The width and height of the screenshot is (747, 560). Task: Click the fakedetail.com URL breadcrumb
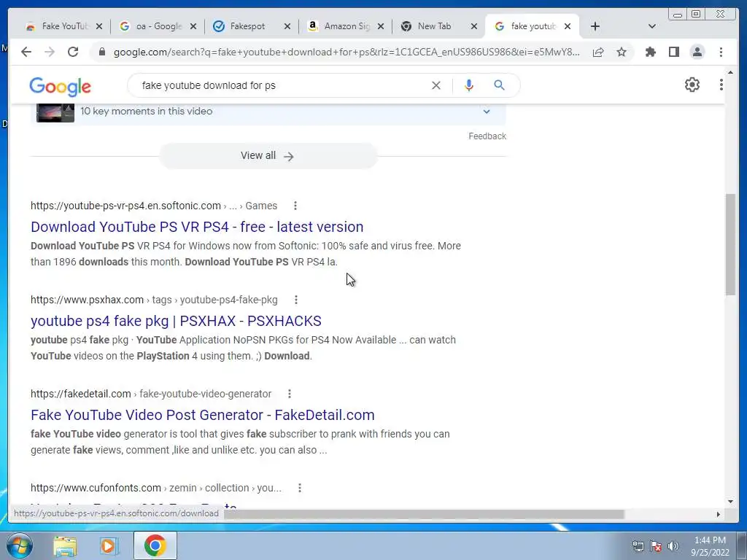pyautogui.click(x=151, y=394)
